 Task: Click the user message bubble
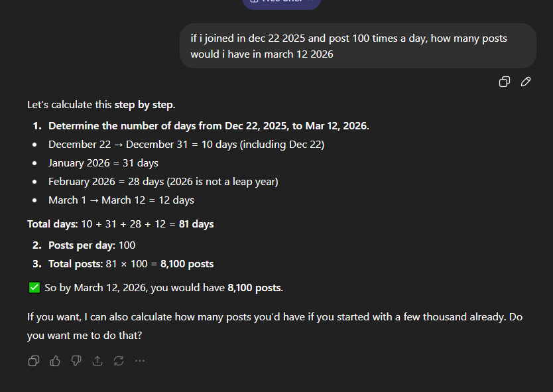point(357,46)
